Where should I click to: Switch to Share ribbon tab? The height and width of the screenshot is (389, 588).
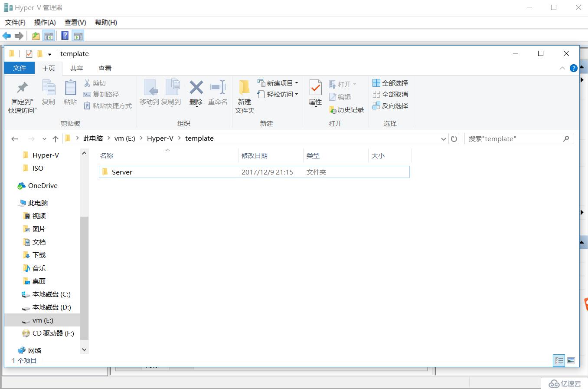pos(77,68)
